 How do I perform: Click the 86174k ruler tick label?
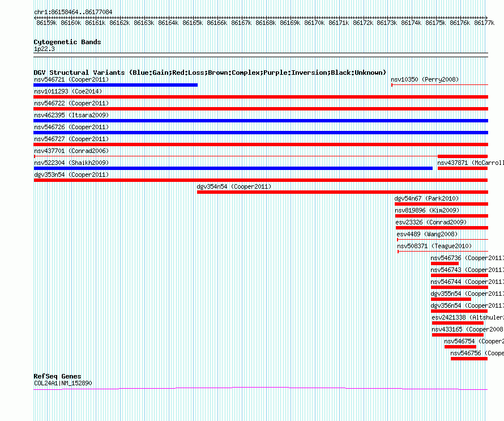[411, 23]
